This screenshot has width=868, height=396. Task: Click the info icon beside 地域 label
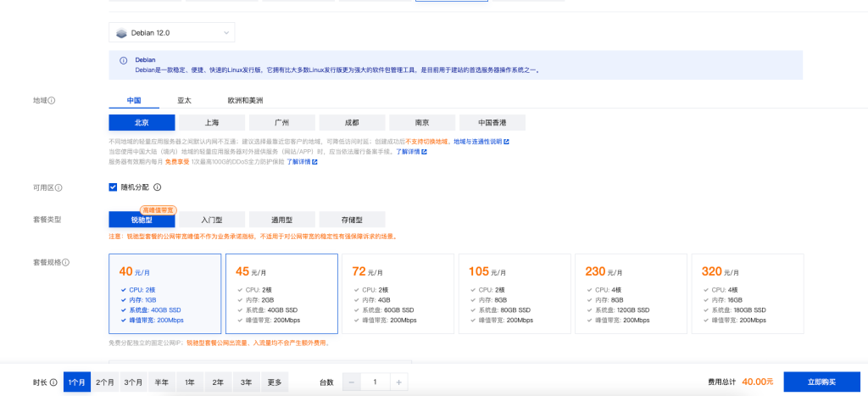point(52,100)
